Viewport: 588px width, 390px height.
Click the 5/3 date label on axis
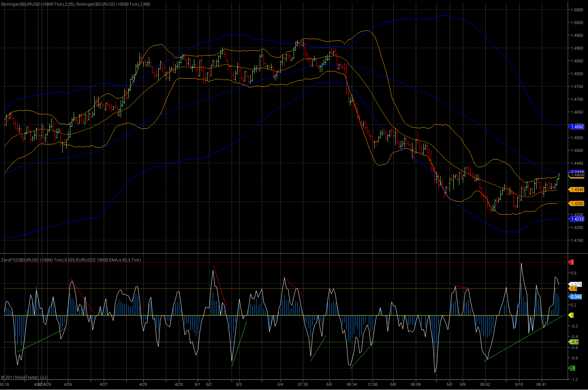coord(239,384)
